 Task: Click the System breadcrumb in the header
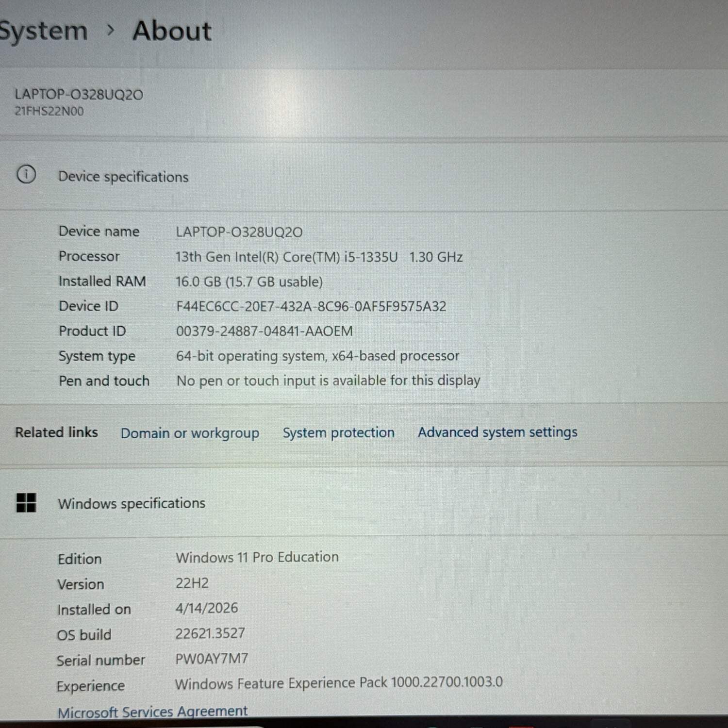pos(43,31)
